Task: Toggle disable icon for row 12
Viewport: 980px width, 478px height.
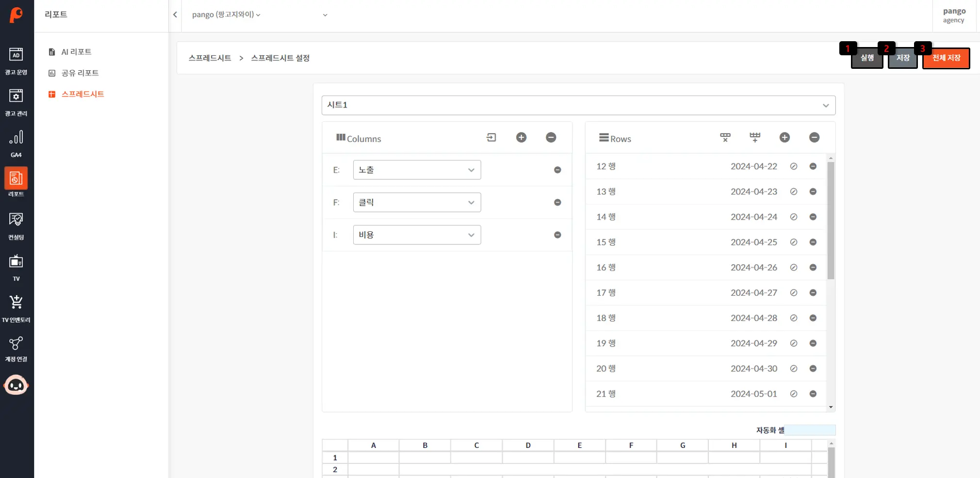Action: (x=794, y=166)
